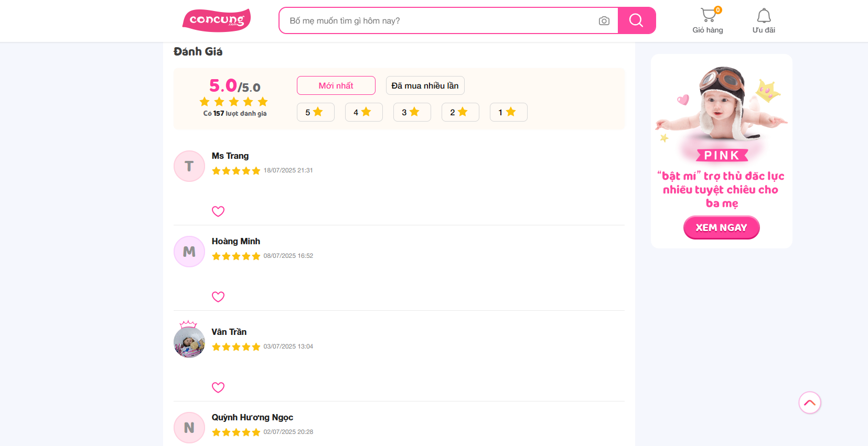Open the Giỏ hàng shopping cart
Viewport: 868px width, 446px height.
pyautogui.click(x=708, y=21)
